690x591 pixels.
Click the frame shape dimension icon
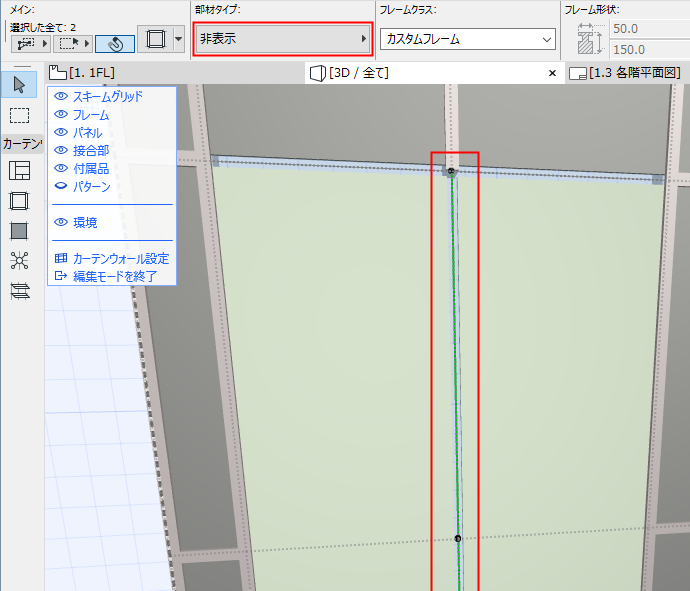coord(590,39)
